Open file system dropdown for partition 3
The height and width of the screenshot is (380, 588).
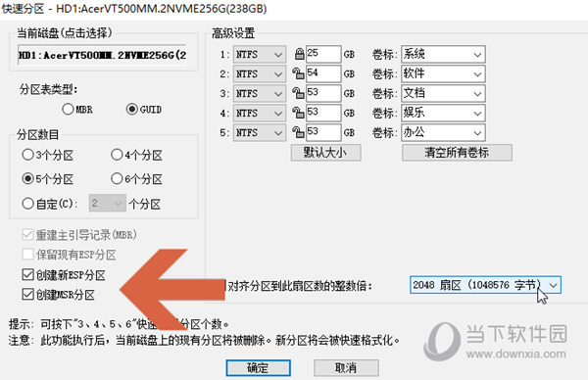click(x=260, y=93)
